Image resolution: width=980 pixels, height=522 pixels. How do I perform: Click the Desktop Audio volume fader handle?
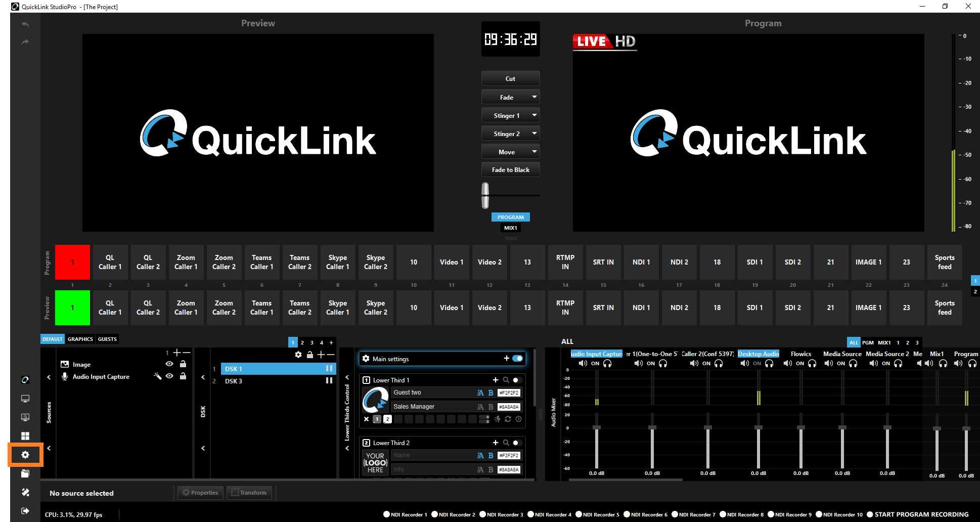pos(759,428)
